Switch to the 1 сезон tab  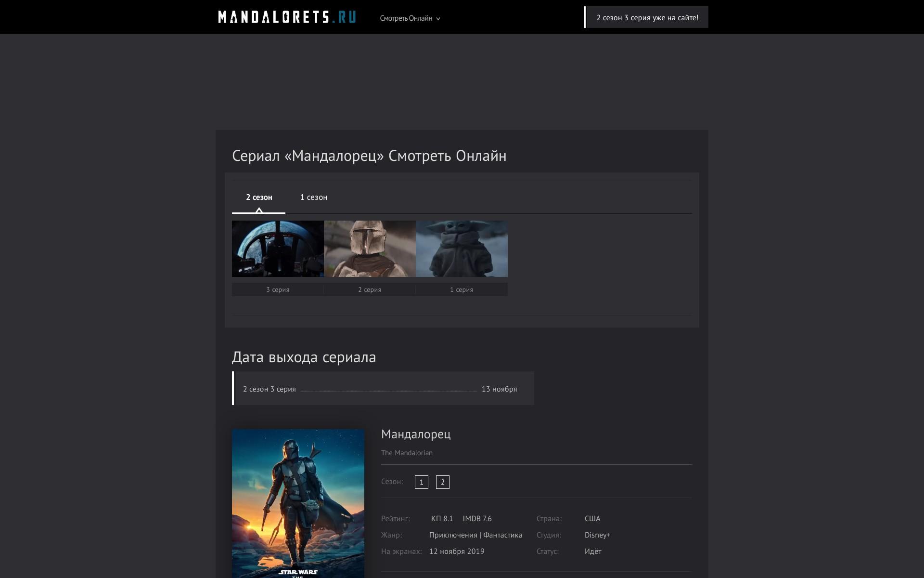[313, 197]
